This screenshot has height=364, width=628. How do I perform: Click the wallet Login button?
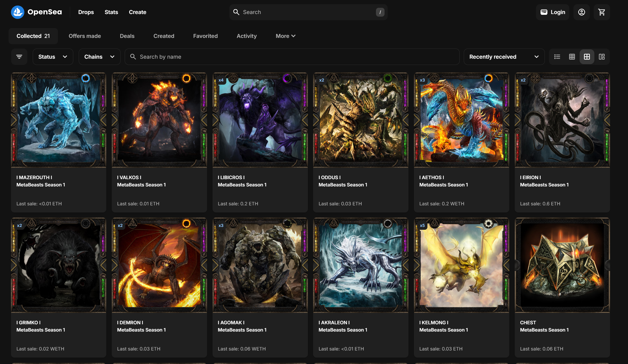(553, 12)
